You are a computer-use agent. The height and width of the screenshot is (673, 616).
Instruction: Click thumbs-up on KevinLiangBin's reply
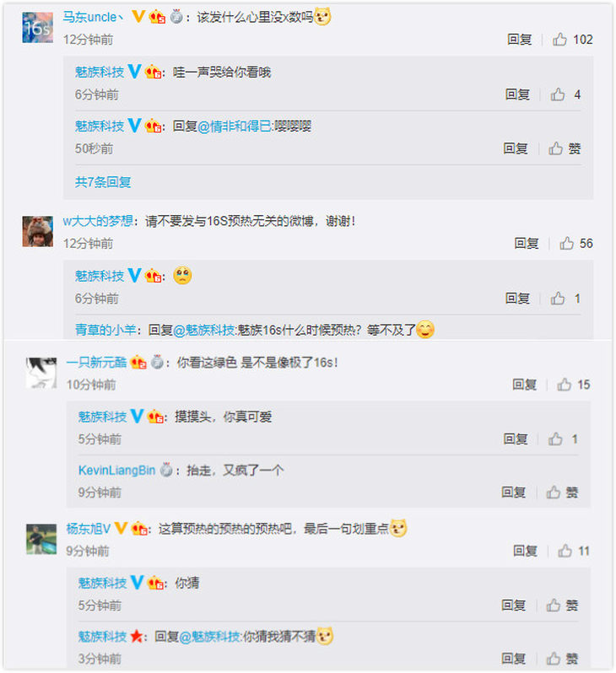click(554, 493)
